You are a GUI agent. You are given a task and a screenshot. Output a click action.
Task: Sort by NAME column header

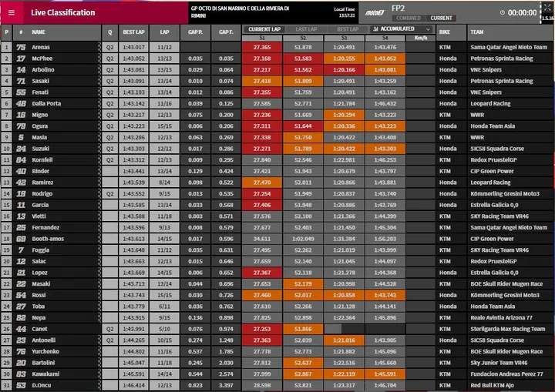(x=39, y=32)
